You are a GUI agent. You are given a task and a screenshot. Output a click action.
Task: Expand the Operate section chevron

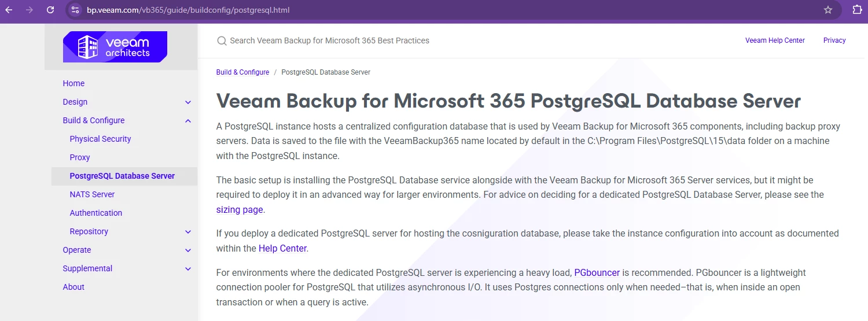[187, 250]
